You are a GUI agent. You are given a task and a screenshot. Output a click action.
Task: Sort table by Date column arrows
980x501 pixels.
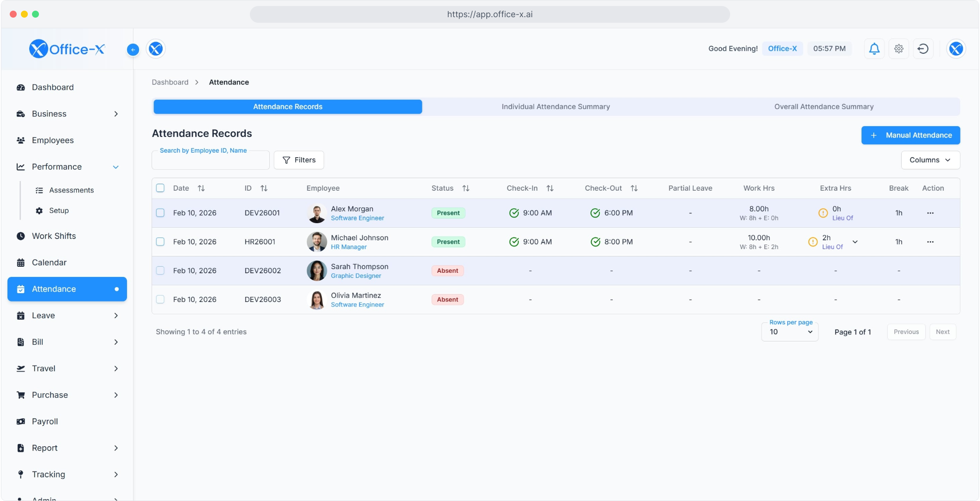click(x=201, y=188)
